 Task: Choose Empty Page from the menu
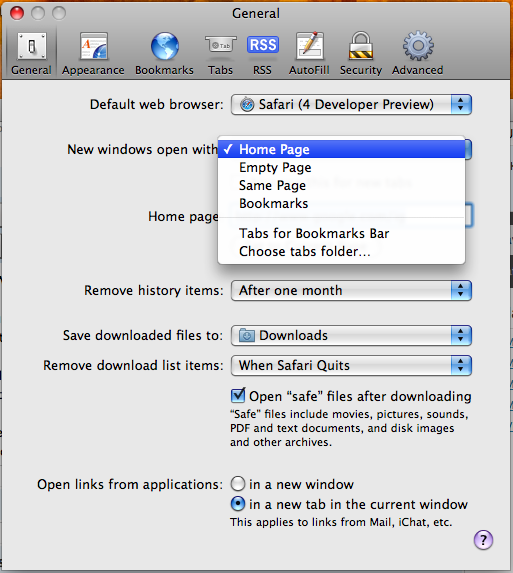click(x=341, y=167)
